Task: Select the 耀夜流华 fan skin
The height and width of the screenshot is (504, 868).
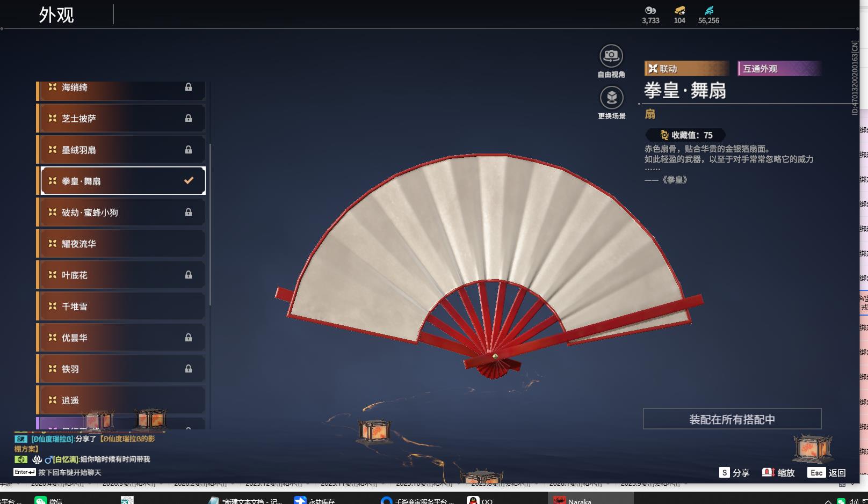Action: click(x=121, y=244)
